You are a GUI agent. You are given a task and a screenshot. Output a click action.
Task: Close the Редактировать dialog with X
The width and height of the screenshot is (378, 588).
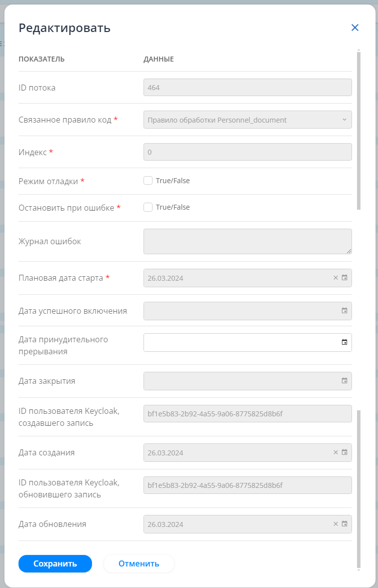pos(355,28)
